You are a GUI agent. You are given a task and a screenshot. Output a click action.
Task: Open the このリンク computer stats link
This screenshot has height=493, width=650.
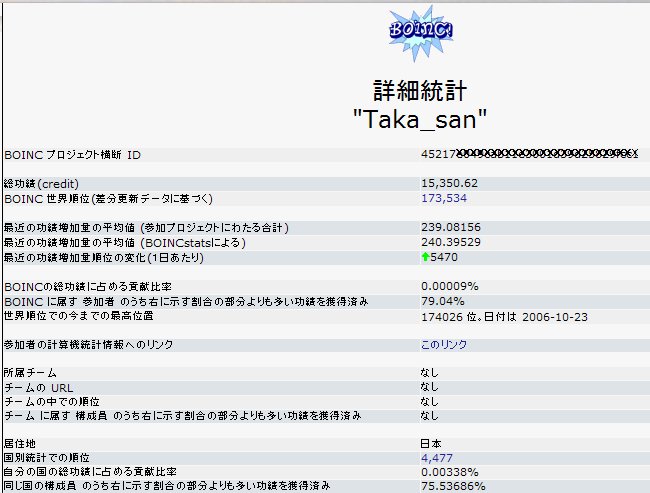(x=444, y=345)
